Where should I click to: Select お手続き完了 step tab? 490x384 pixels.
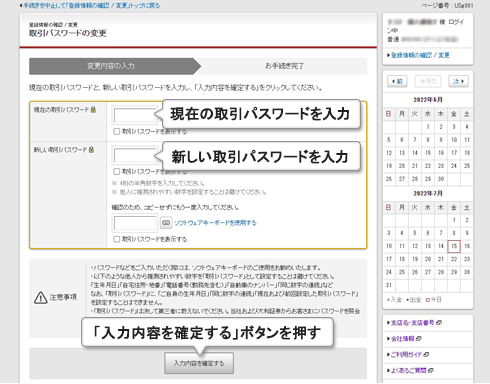pyautogui.click(x=284, y=66)
